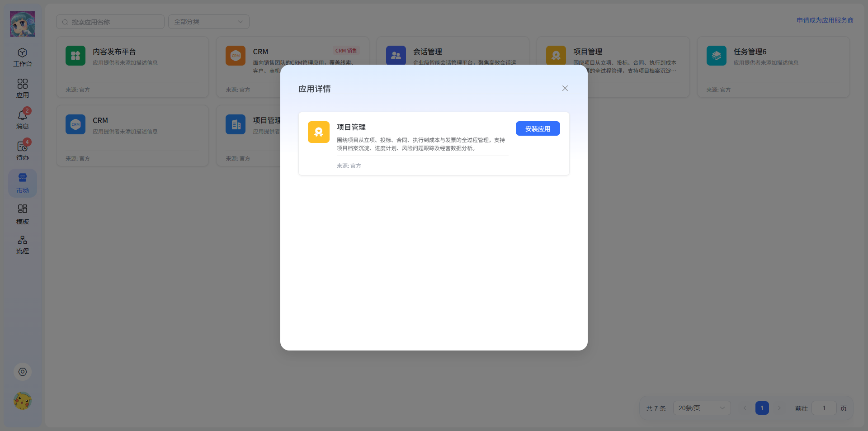Go to next page arrow
The height and width of the screenshot is (431, 868).
pyautogui.click(x=779, y=408)
